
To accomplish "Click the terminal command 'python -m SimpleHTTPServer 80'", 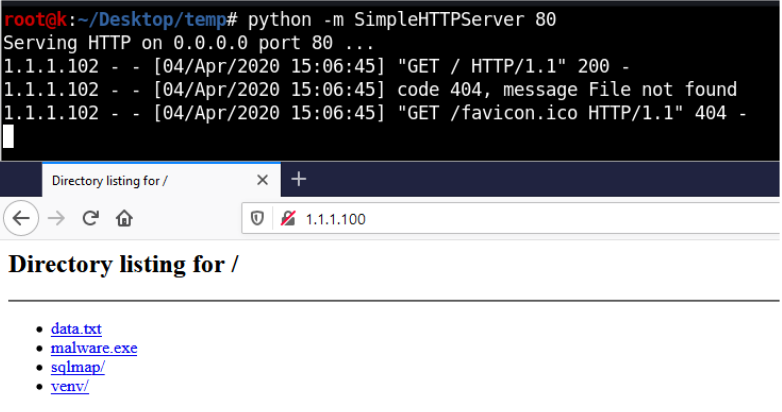I will click(x=401, y=19).
